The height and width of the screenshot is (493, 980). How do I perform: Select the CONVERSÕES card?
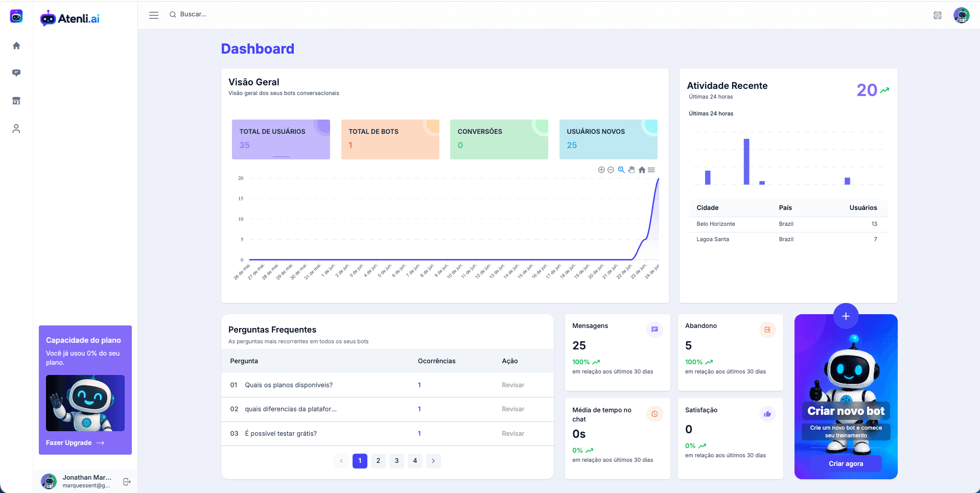[x=499, y=139]
